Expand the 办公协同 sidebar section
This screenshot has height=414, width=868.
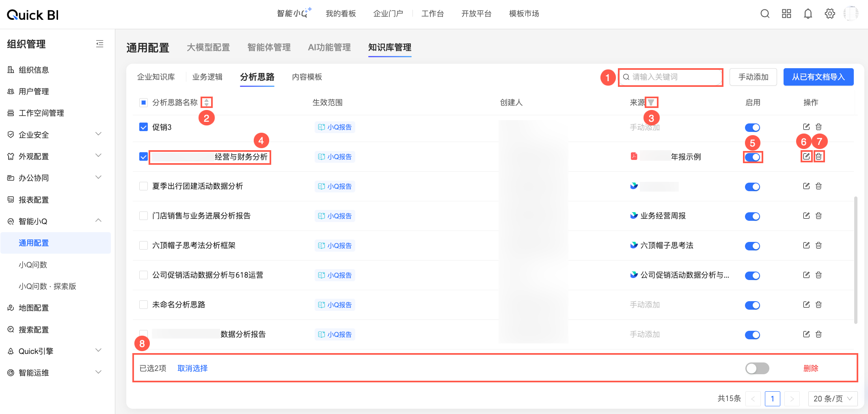click(98, 177)
